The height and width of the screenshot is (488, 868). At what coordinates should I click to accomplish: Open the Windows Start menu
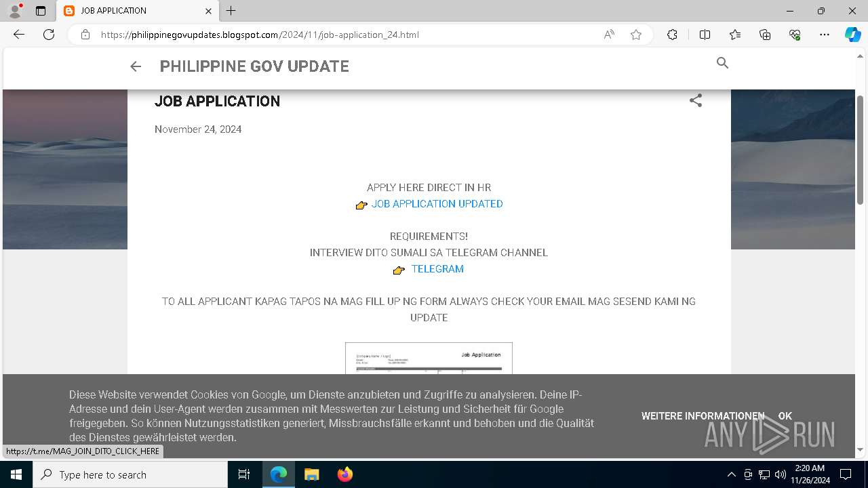coord(16,474)
